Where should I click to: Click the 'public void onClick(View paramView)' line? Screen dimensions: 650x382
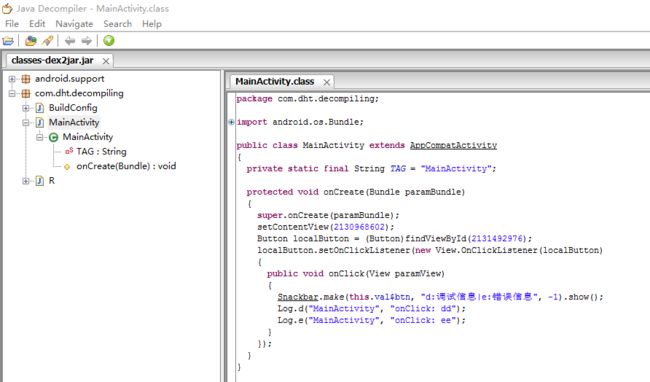[356, 274]
